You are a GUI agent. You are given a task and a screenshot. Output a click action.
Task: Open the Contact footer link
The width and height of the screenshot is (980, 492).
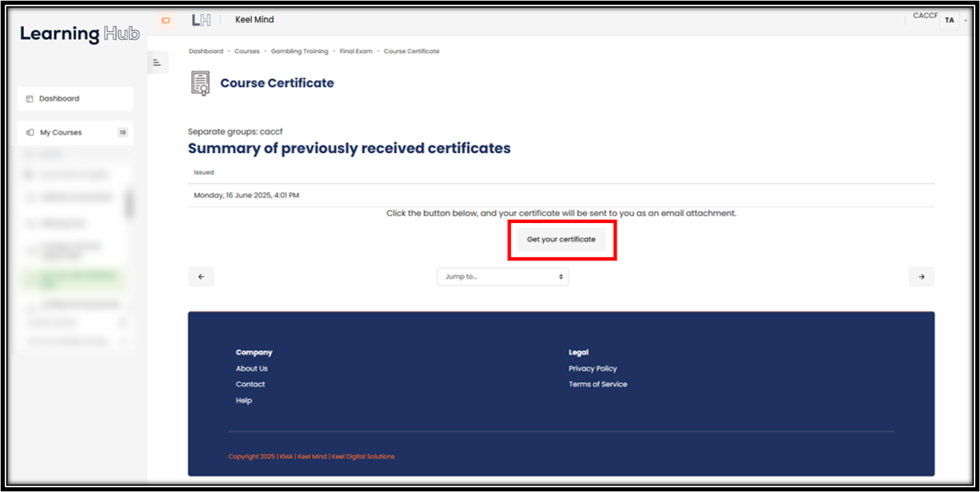click(250, 384)
